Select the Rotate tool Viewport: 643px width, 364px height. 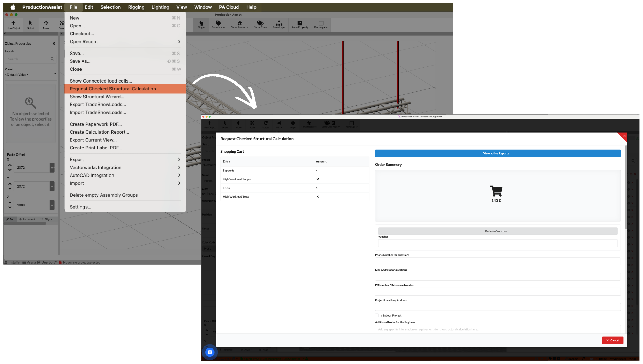tap(266, 124)
